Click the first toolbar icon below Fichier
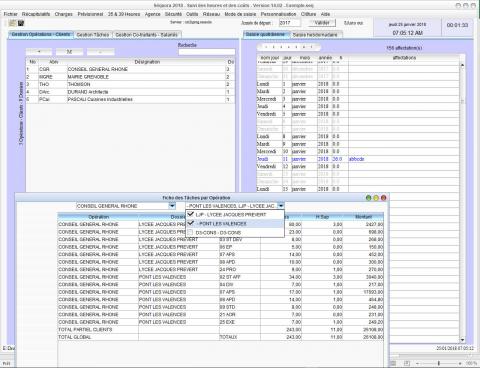 click(x=12, y=23)
